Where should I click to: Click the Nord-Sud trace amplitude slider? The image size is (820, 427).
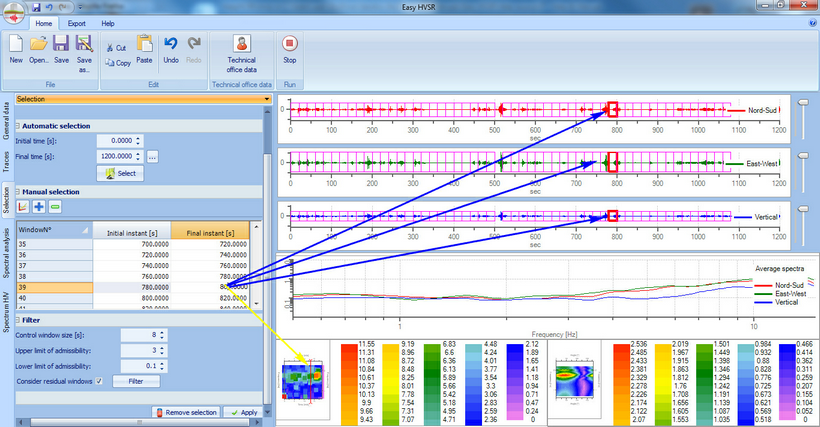tap(803, 102)
